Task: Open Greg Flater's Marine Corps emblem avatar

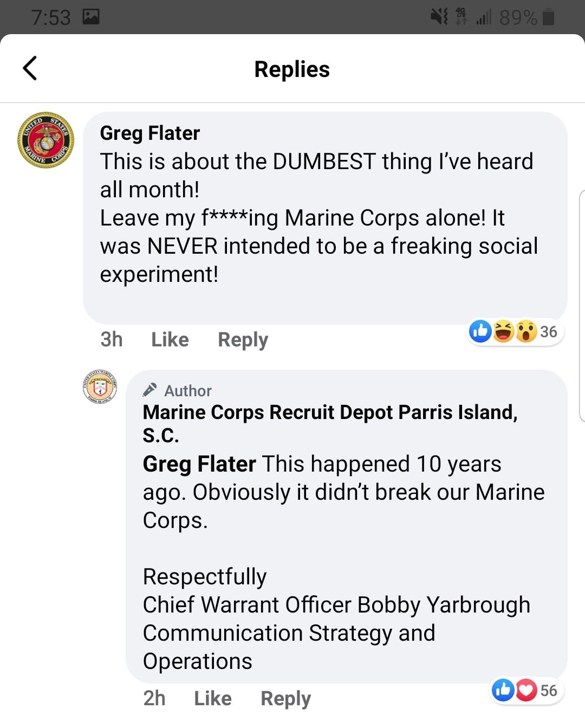Action: coord(45,140)
